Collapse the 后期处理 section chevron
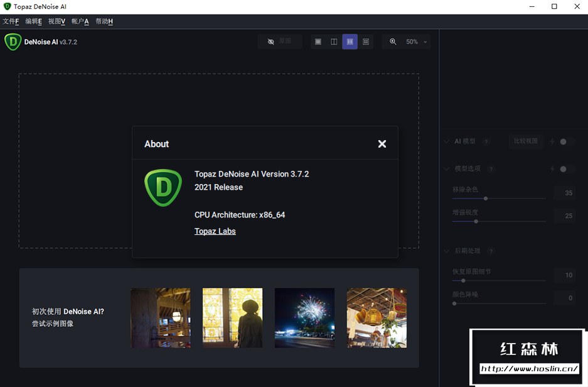 (446, 251)
